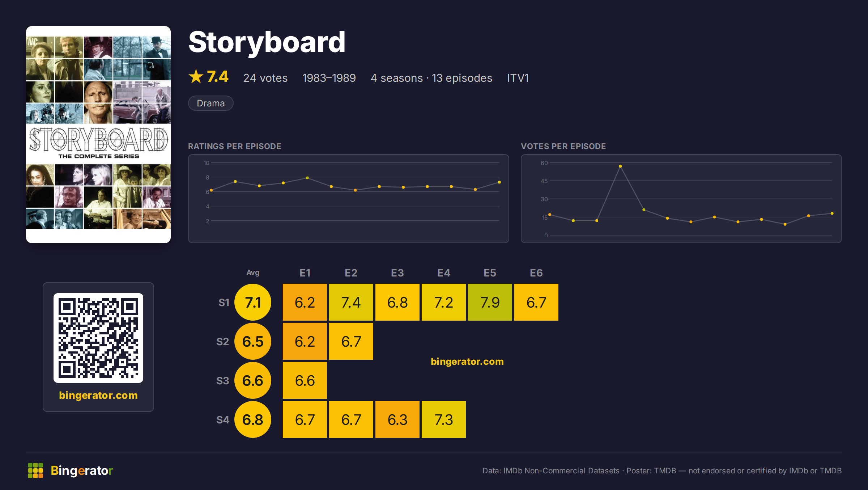868x490 pixels.
Task: Click the S4 average 6.8 circle
Action: click(253, 419)
